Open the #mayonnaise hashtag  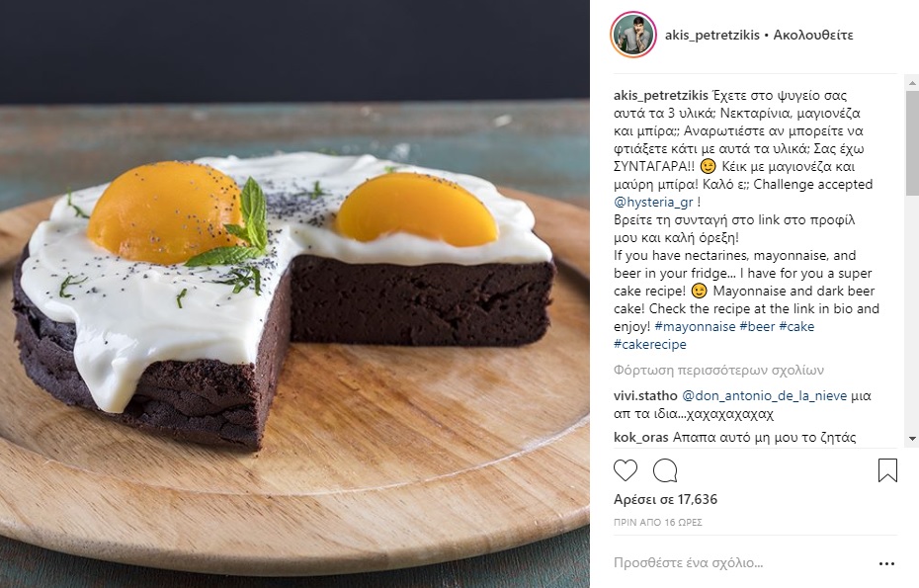695,326
